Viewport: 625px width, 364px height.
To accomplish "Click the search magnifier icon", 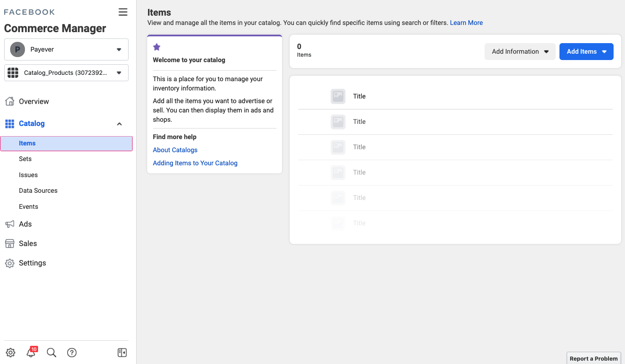I will click(x=52, y=353).
